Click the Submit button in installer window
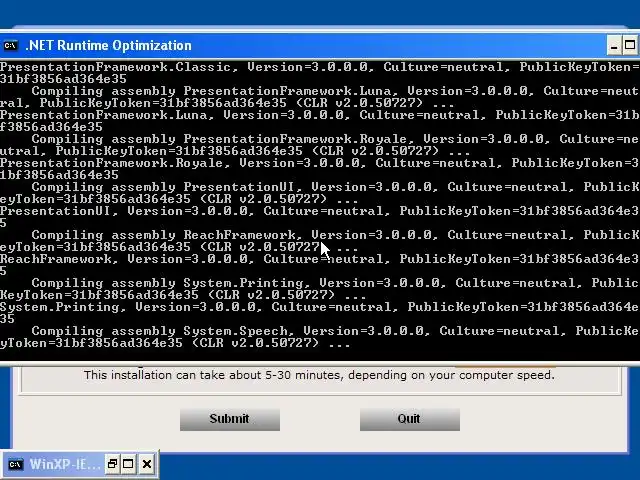Viewport: 640px width, 480px height. click(230, 419)
